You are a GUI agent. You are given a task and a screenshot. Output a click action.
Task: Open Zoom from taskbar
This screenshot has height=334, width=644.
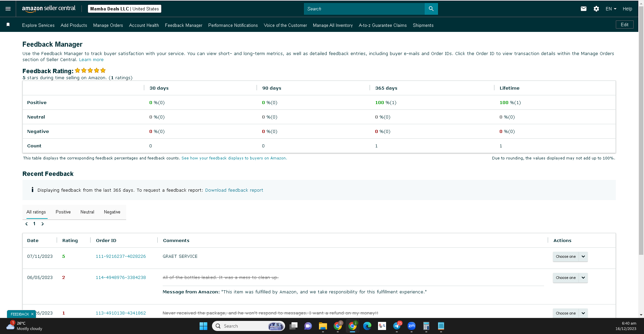click(412, 326)
